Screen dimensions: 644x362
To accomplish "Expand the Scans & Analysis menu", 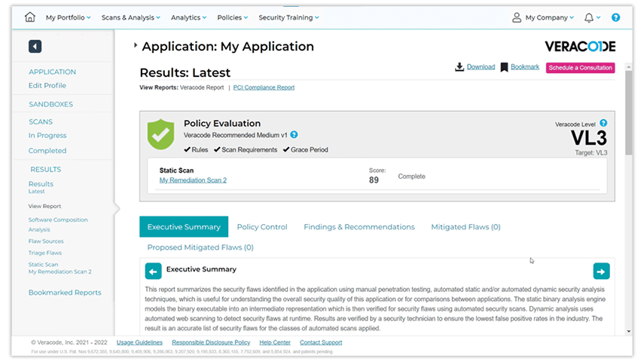I will pyautogui.click(x=132, y=17).
